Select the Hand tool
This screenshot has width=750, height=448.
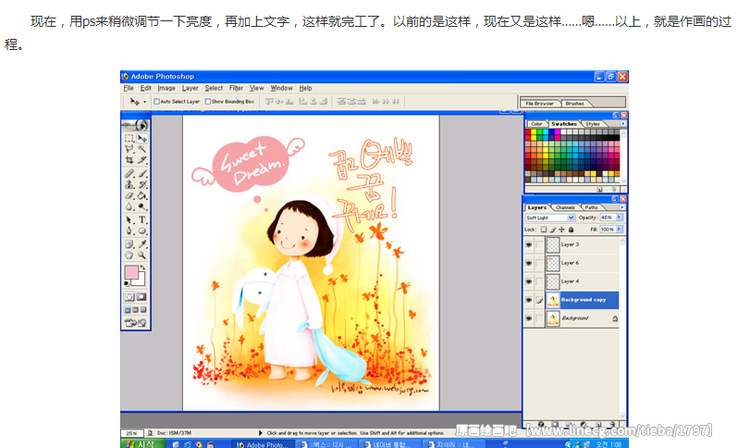click(x=130, y=255)
